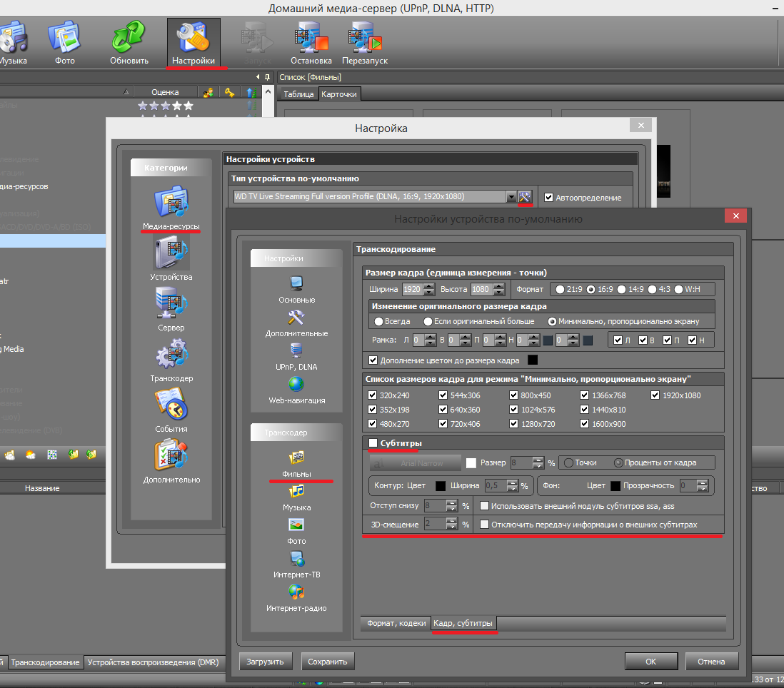
Task: Open Web-навигация settings icon
Action: pyautogui.click(x=296, y=385)
